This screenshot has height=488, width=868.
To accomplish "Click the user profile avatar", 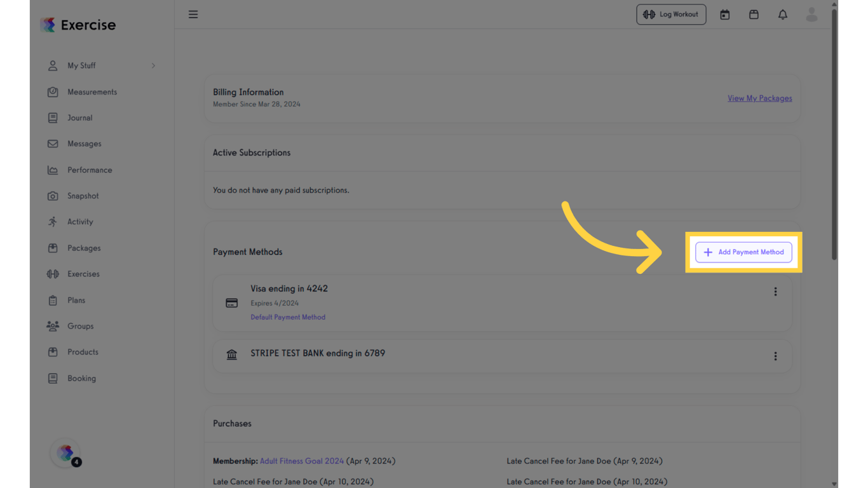I will pos(811,14).
